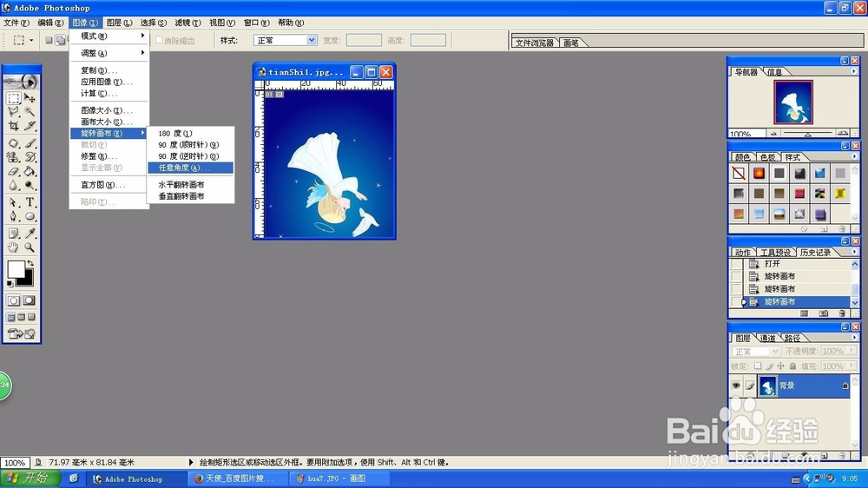Screen dimensions: 868x488
Task: Select the Zoom tool
Action: 30,247
